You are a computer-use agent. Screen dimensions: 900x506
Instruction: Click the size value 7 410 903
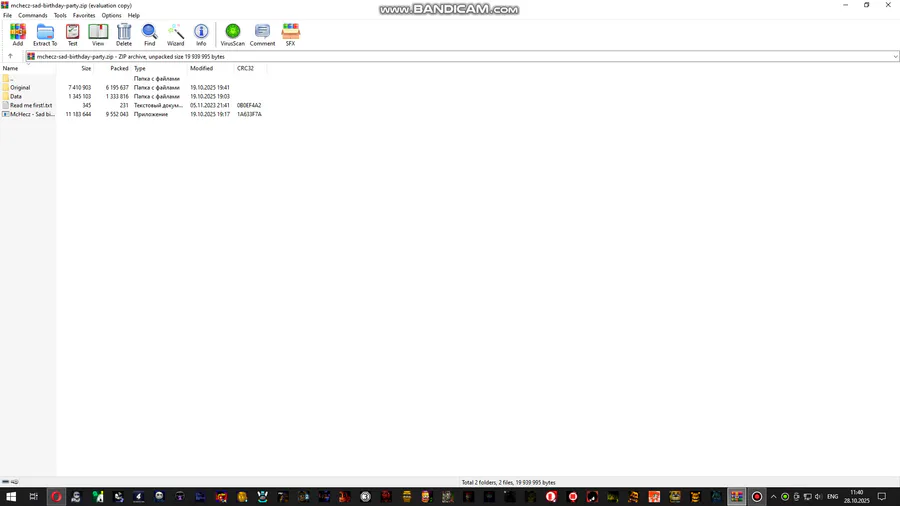click(79, 88)
